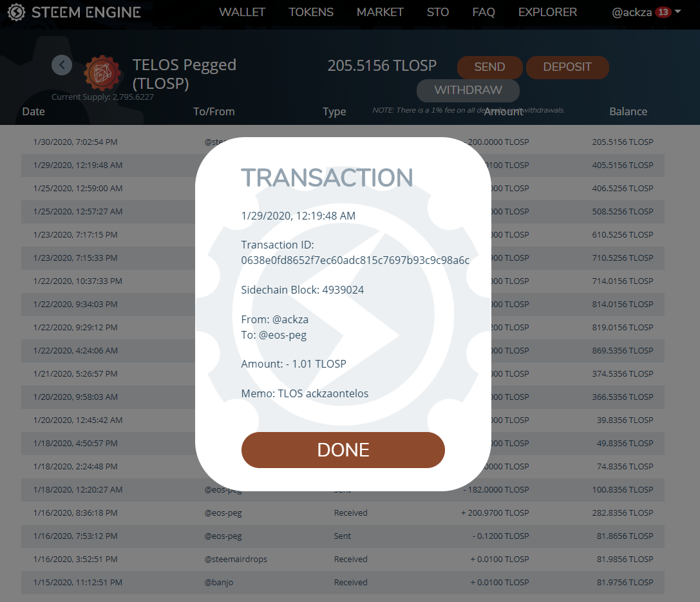This screenshot has height=602, width=700.
Task: Click the 81.9756 TLOSP balance cell
Action: point(625,583)
